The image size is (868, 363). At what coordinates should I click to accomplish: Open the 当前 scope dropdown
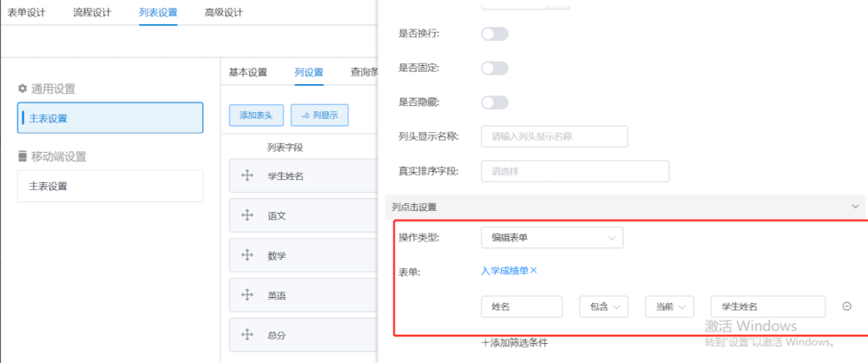pos(669,307)
